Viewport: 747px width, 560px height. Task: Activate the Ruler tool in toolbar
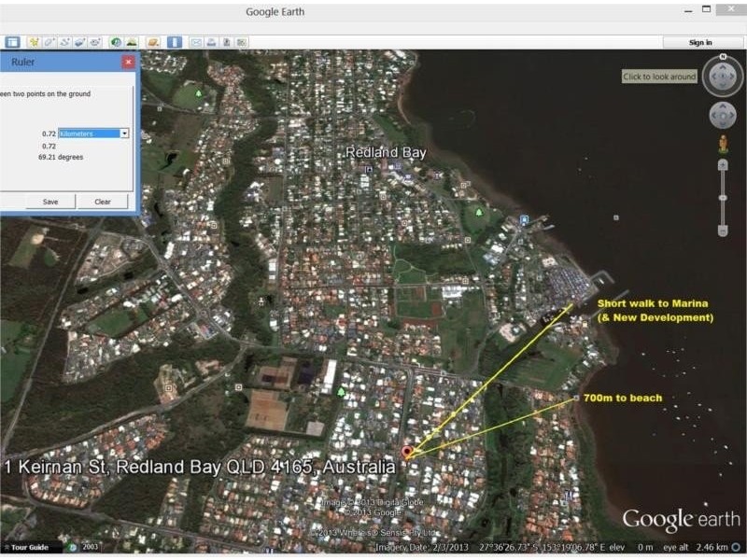[x=175, y=42]
